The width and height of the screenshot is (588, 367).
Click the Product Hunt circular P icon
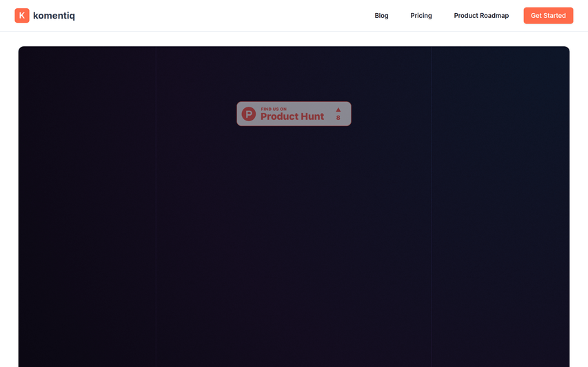[248, 114]
